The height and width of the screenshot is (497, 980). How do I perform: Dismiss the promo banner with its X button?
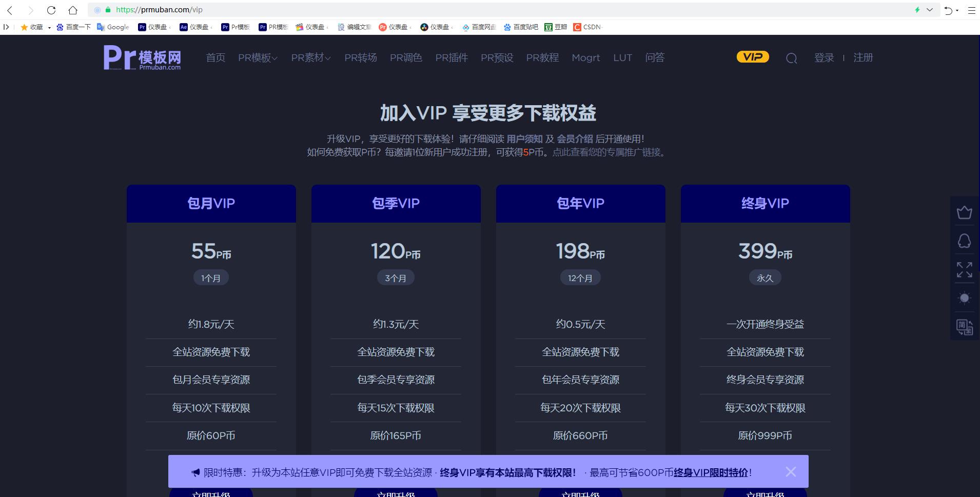(x=791, y=471)
